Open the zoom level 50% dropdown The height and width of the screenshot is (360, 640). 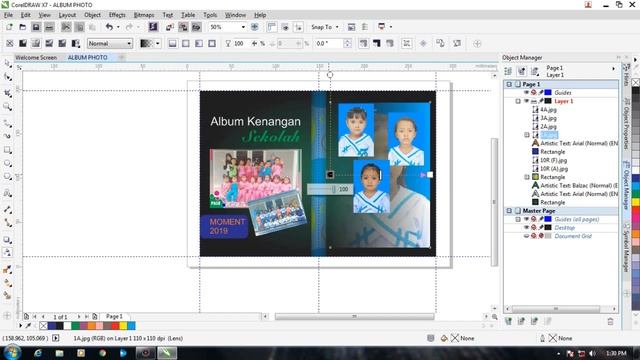tap(243, 27)
